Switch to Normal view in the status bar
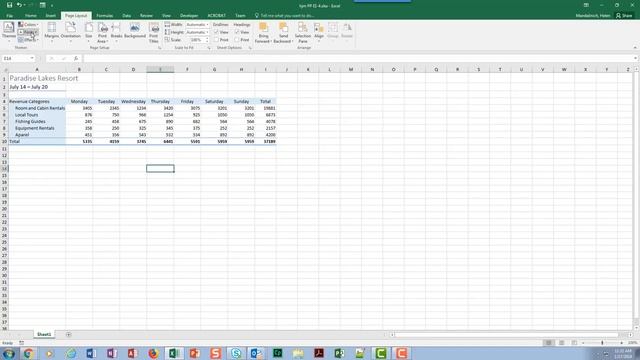Screen dimensions: 640x360 (549, 343)
